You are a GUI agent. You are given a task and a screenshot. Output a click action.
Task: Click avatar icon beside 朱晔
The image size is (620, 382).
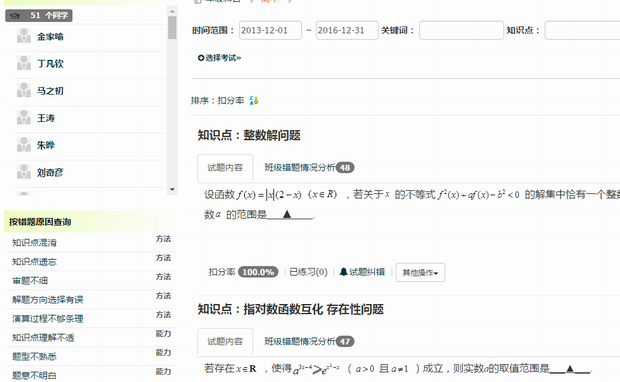[24, 145]
